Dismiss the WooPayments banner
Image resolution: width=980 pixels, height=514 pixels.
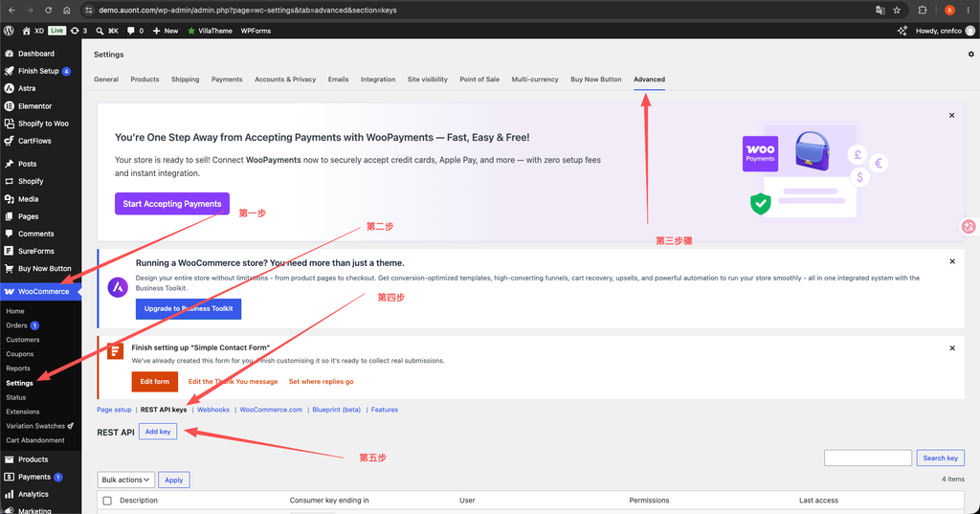pos(952,116)
